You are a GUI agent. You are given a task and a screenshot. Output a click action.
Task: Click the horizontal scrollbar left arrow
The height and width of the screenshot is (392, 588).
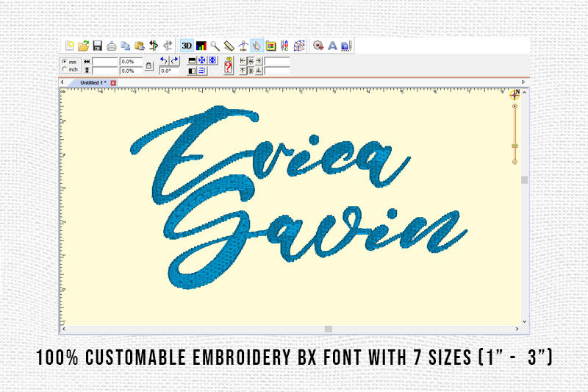click(x=64, y=329)
